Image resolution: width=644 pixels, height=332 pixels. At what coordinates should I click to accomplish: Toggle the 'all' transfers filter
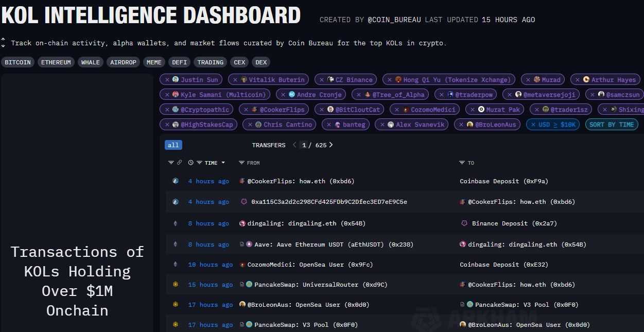point(173,145)
